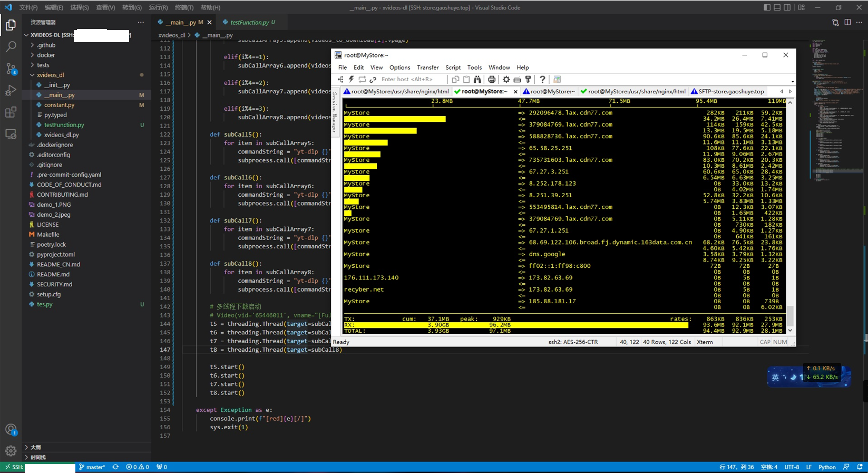
Task: Open the Run and Debug view
Action: click(x=11, y=91)
